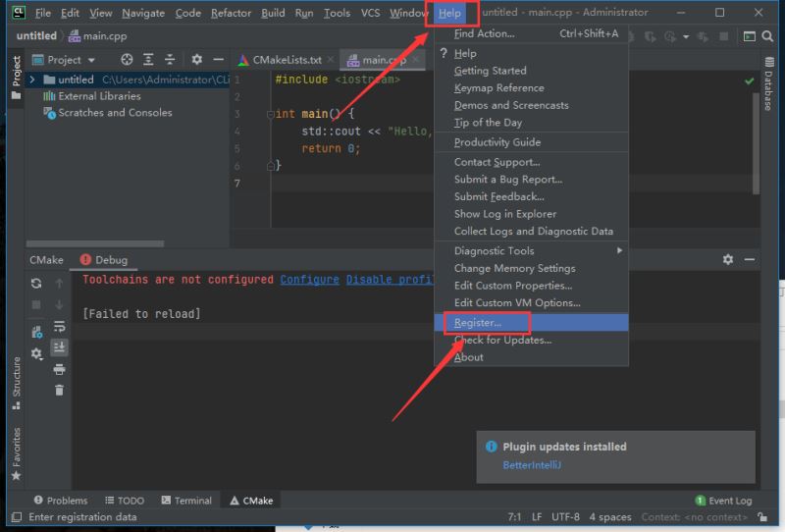
Task: Choose About from Help menu
Action: (x=531, y=357)
